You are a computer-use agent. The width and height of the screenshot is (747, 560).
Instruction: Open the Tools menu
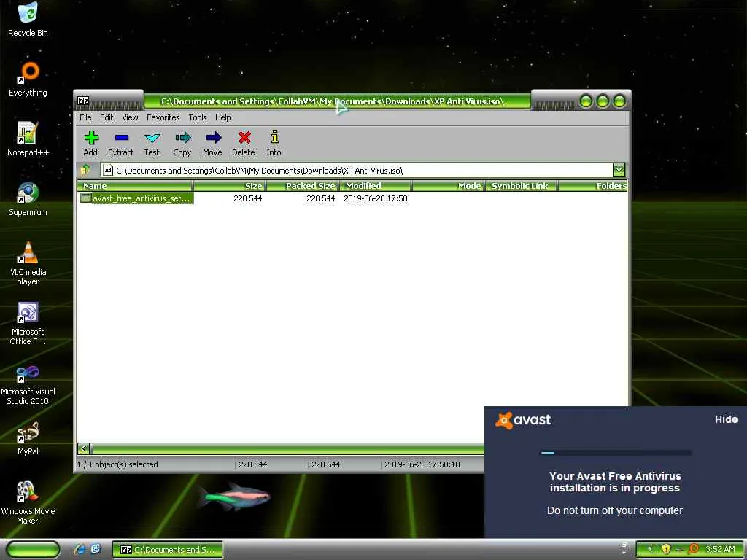pyautogui.click(x=197, y=117)
